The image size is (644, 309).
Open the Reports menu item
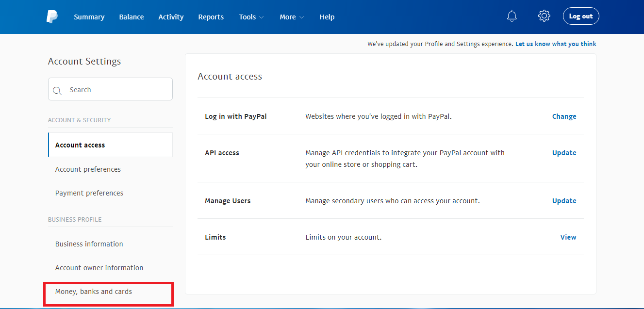211,17
